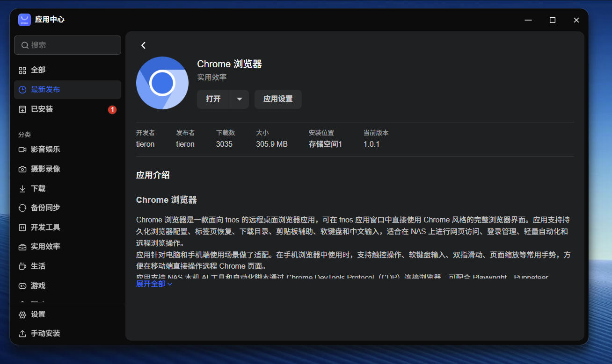Select the 影音娱乐 camera icon

(x=22, y=150)
